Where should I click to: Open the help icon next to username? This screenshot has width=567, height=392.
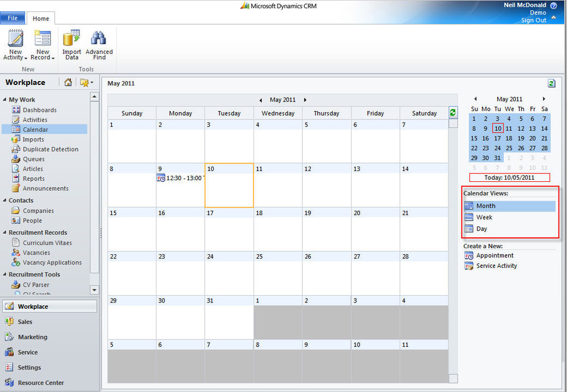tap(553, 5)
